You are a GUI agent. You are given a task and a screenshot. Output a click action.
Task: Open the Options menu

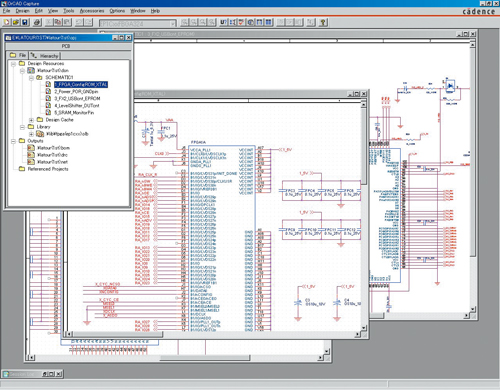(x=117, y=11)
